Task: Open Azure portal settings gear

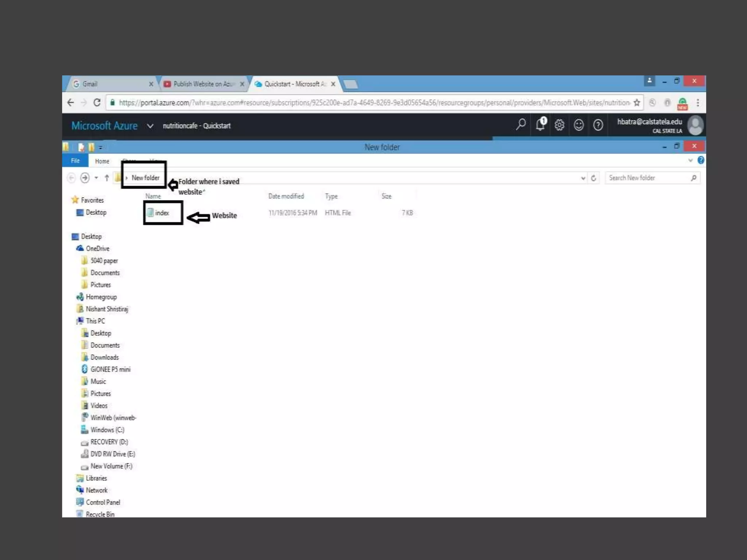Action: pyautogui.click(x=560, y=125)
